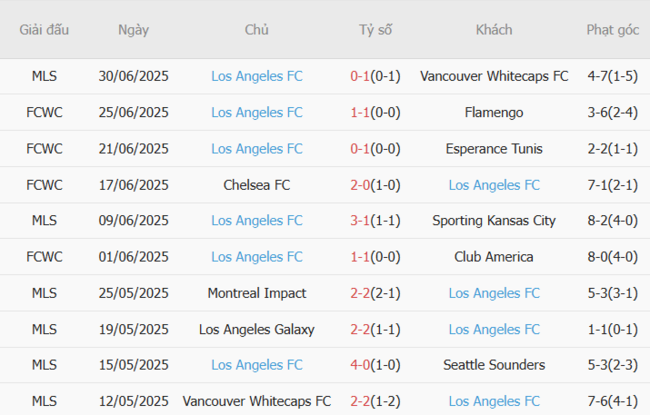Open Sporting Kansas City team link
The width and height of the screenshot is (650, 415).
(494, 220)
